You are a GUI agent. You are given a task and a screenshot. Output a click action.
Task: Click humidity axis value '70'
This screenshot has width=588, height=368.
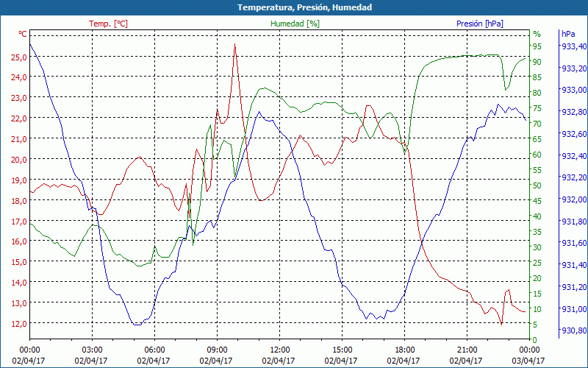tap(537, 124)
